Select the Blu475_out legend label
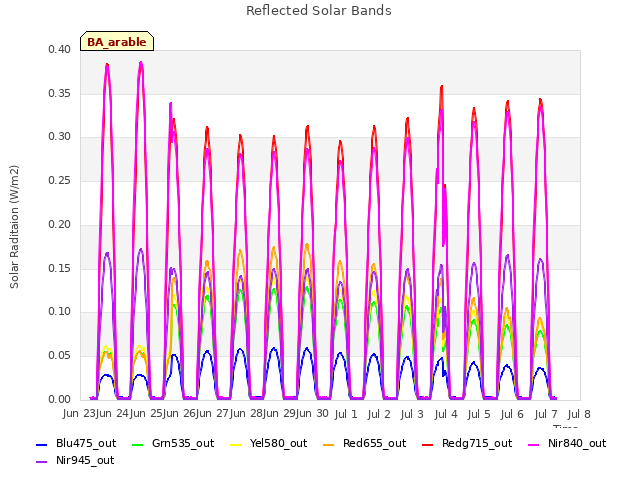Viewport: 640px width, 480px height. [86, 444]
